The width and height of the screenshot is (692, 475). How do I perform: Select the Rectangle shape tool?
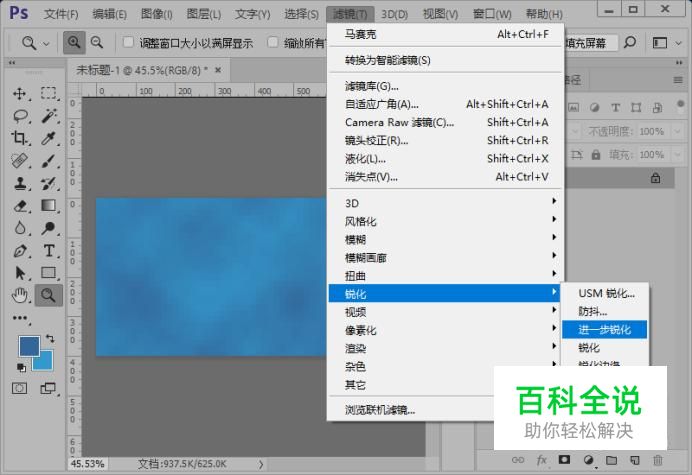pyautogui.click(x=49, y=273)
